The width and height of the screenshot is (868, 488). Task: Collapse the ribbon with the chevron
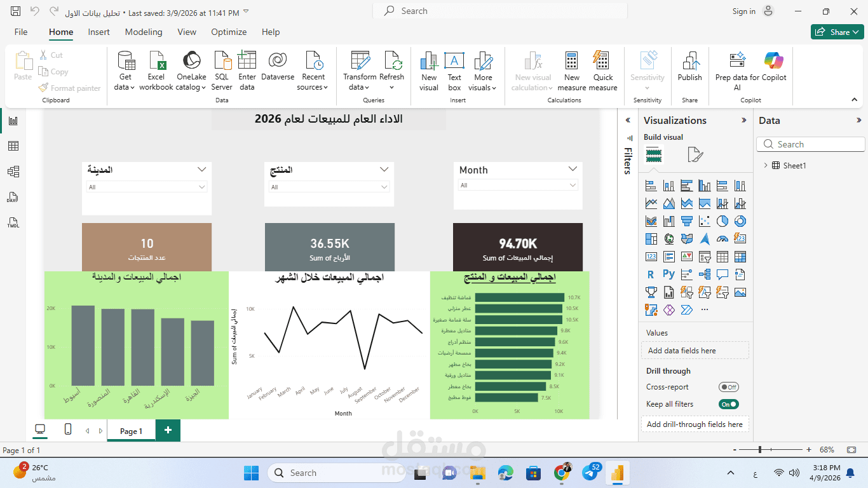click(x=855, y=100)
